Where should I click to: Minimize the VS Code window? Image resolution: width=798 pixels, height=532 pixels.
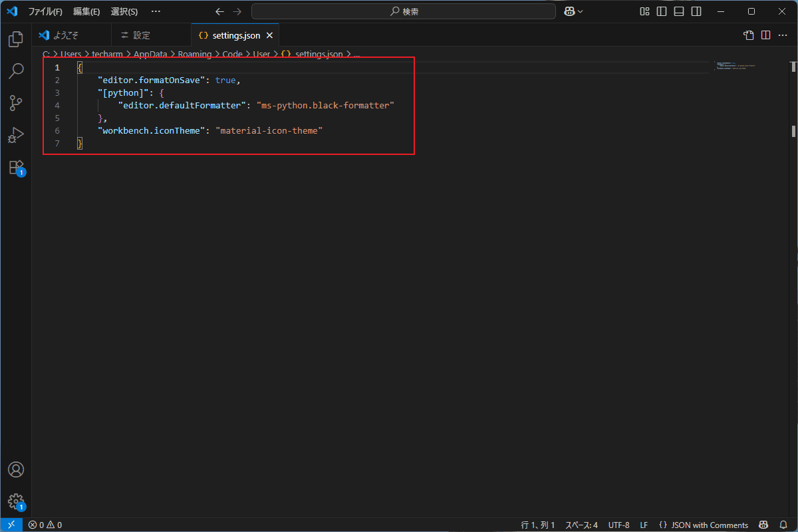coord(721,11)
